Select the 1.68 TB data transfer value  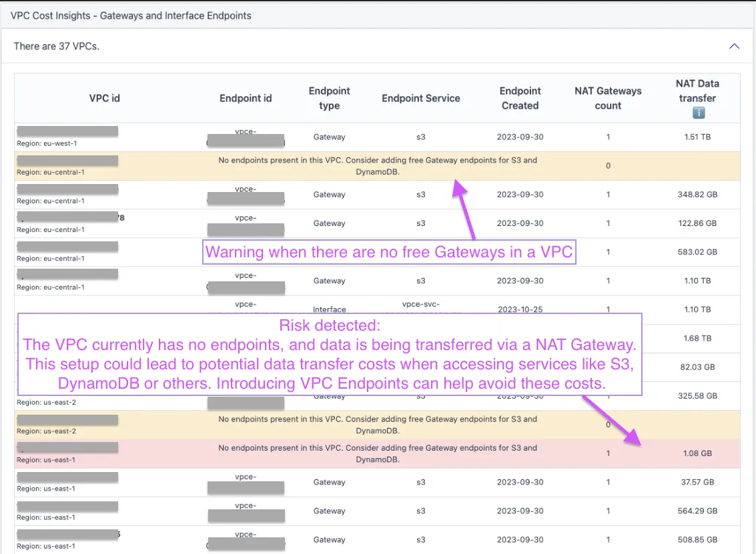tap(698, 338)
